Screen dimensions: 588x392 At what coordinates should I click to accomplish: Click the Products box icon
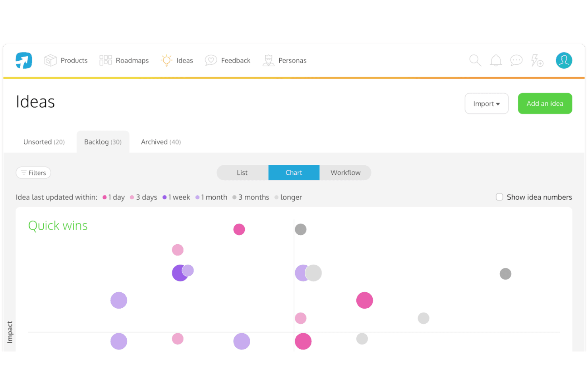(50, 60)
